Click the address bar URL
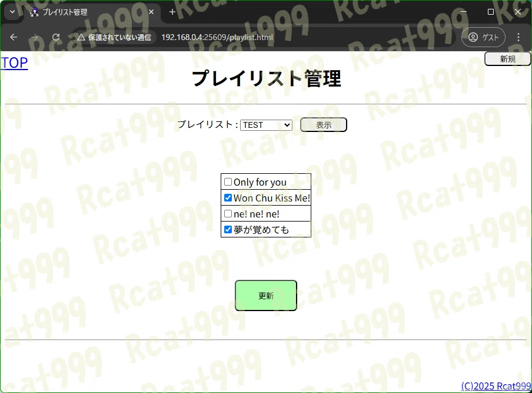The image size is (532, 393). click(x=217, y=37)
